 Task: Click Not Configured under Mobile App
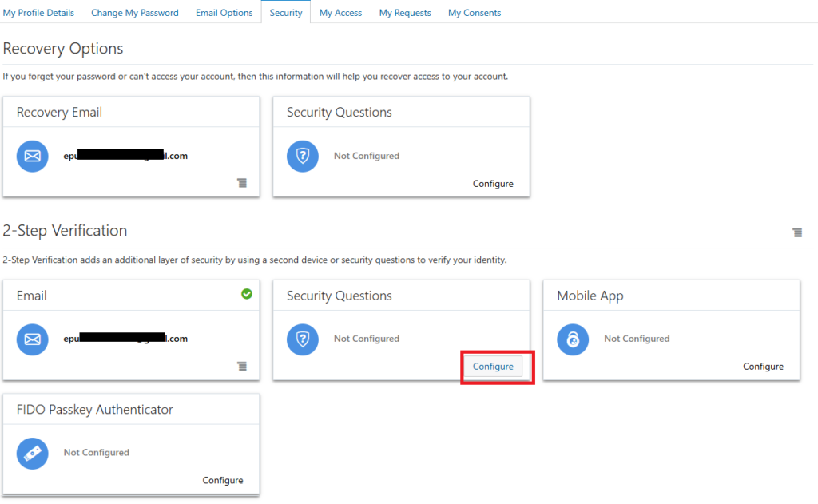[x=637, y=339]
